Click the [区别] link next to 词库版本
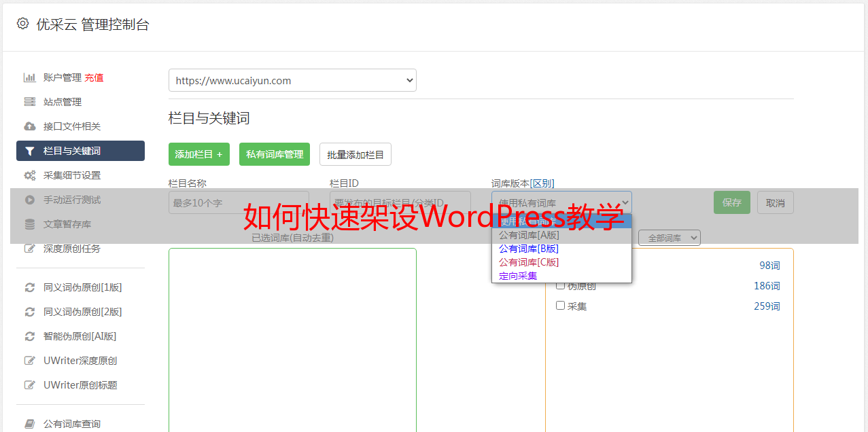The width and height of the screenshot is (868, 432). coord(542,183)
